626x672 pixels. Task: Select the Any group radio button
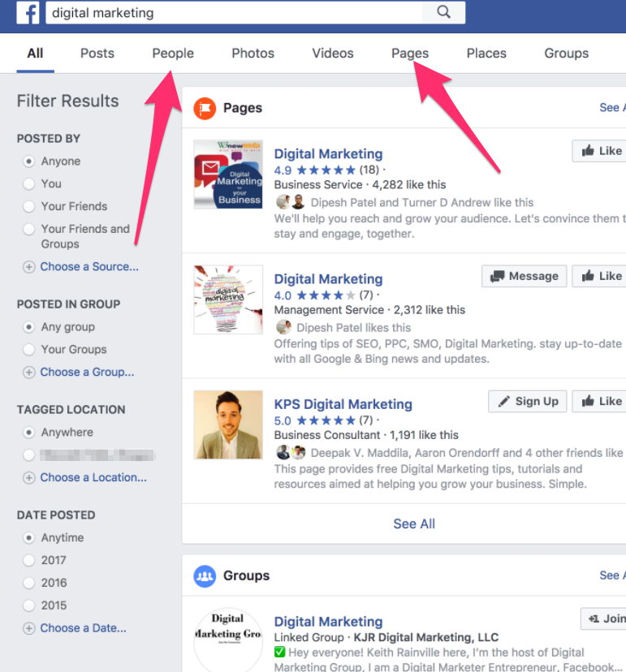tap(28, 327)
